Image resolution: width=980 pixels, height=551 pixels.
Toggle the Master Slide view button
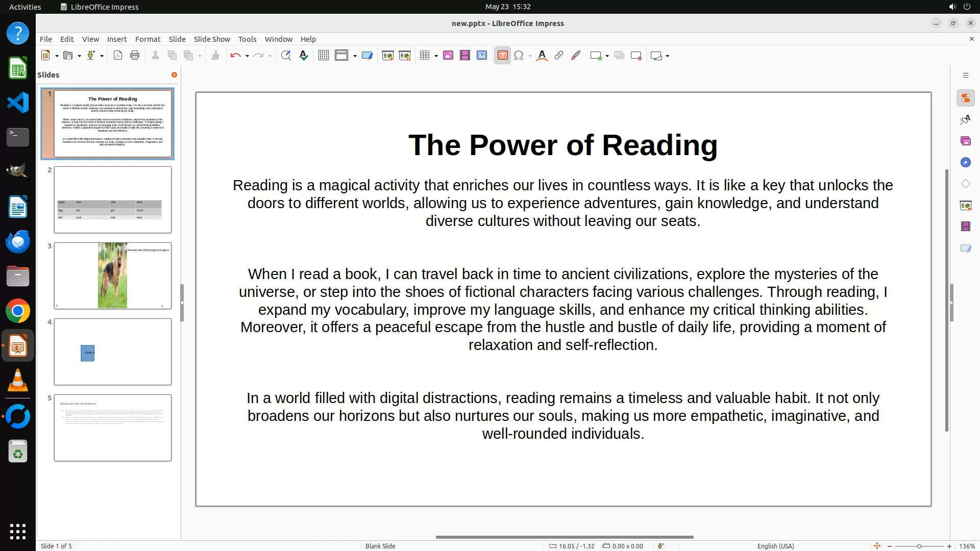(x=367, y=56)
